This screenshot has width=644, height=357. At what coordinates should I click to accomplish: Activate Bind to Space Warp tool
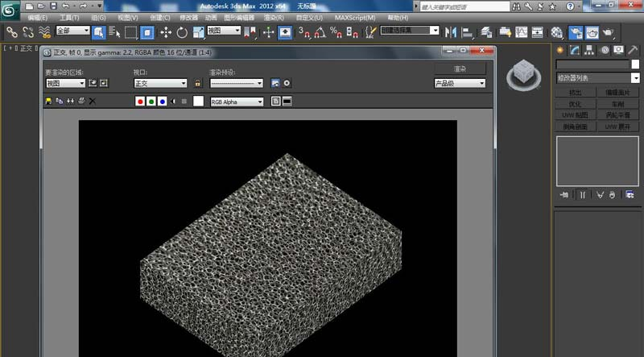[44, 32]
